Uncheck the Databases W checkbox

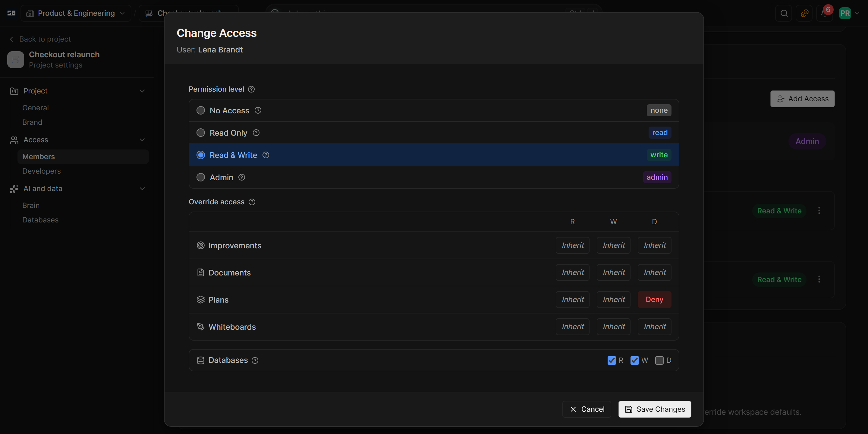[x=634, y=360]
